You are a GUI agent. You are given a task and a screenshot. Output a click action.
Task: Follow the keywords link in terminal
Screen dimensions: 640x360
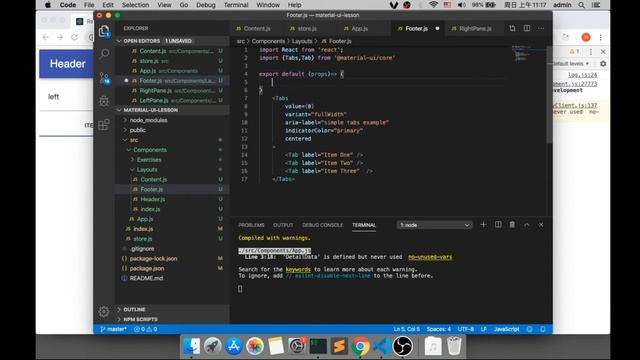pos(298,269)
